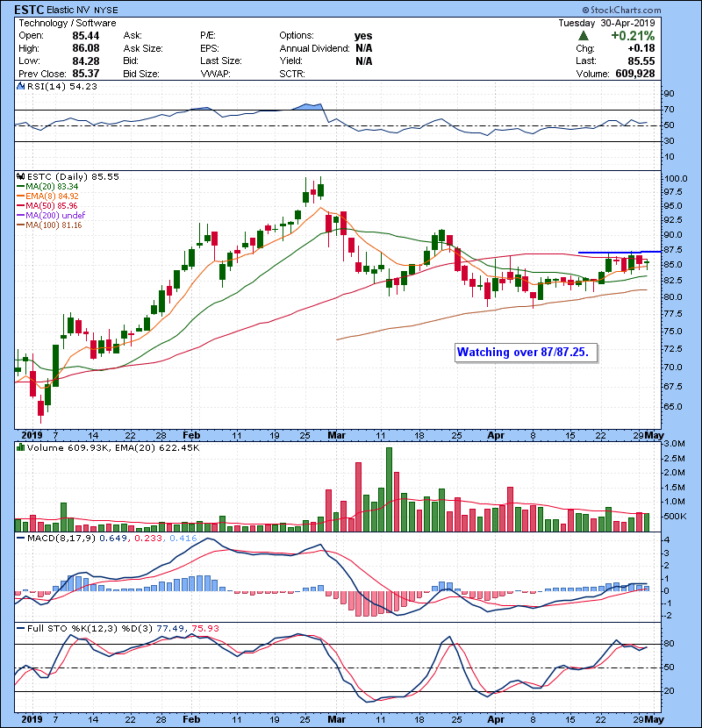
Task: Click the tallest green volume bar in March
Action: pos(389,489)
